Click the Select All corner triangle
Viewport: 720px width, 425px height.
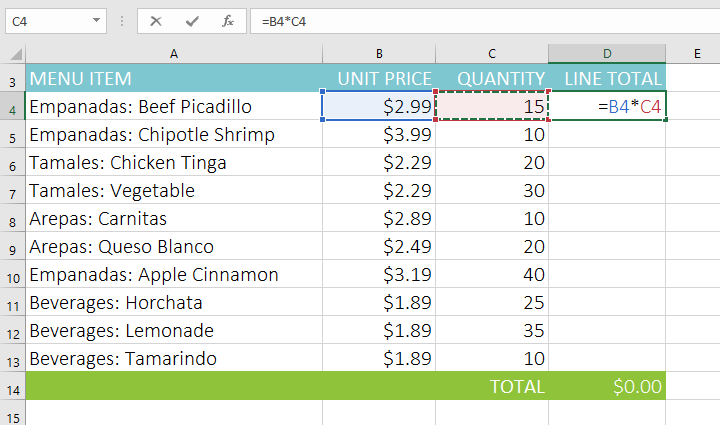(x=15, y=53)
